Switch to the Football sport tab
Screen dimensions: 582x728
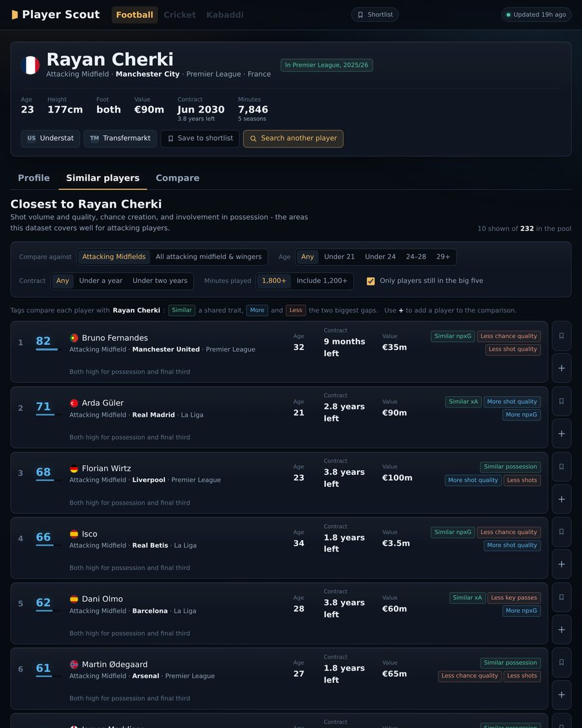click(135, 15)
